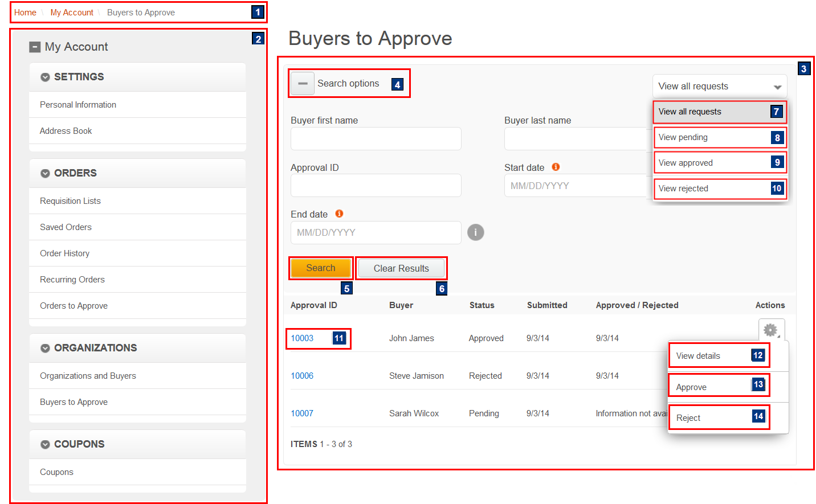
Task: Open the View all requests dropdown
Action: pyautogui.click(x=719, y=86)
